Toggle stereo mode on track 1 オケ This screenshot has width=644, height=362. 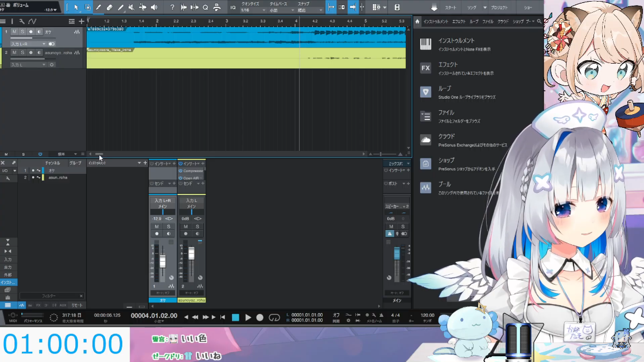(x=51, y=44)
